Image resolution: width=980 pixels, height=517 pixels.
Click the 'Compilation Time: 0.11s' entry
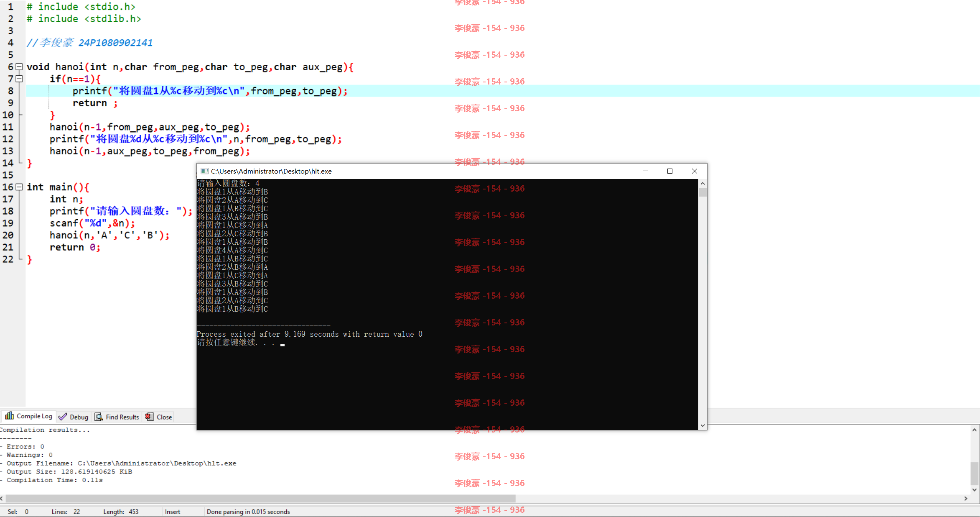pos(52,480)
